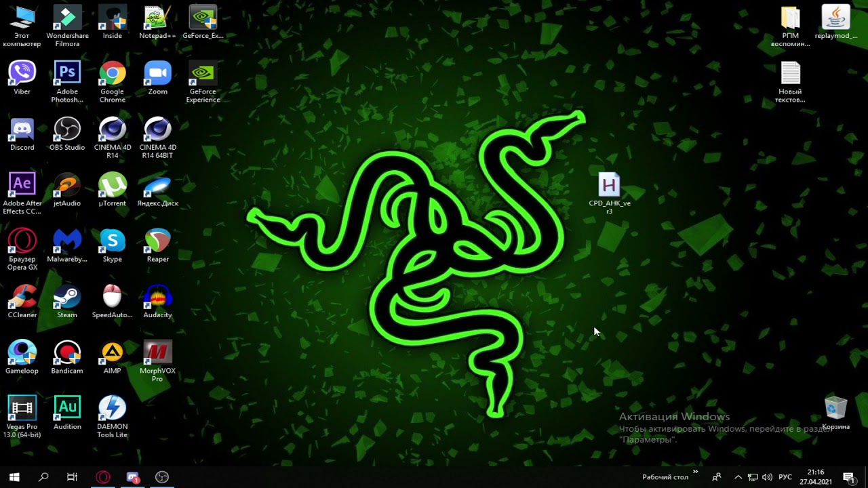Open Discord taskbar button with notification badge
The width and height of the screenshot is (868, 488).
click(133, 477)
